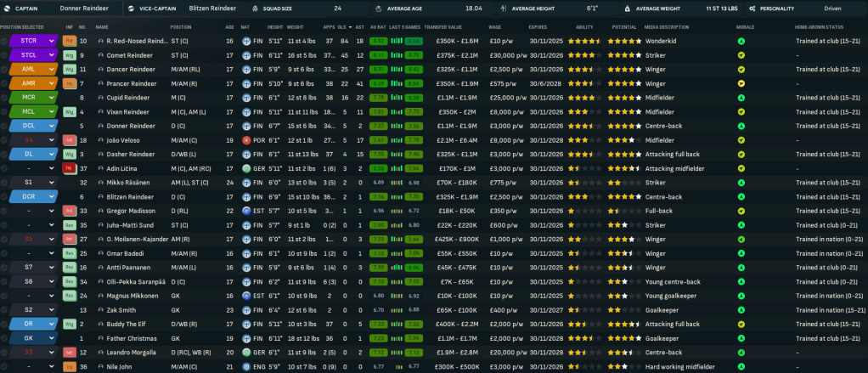Expand the GK position selector dropdown
The height and width of the screenshot is (373, 868).
(x=52, y=338)
